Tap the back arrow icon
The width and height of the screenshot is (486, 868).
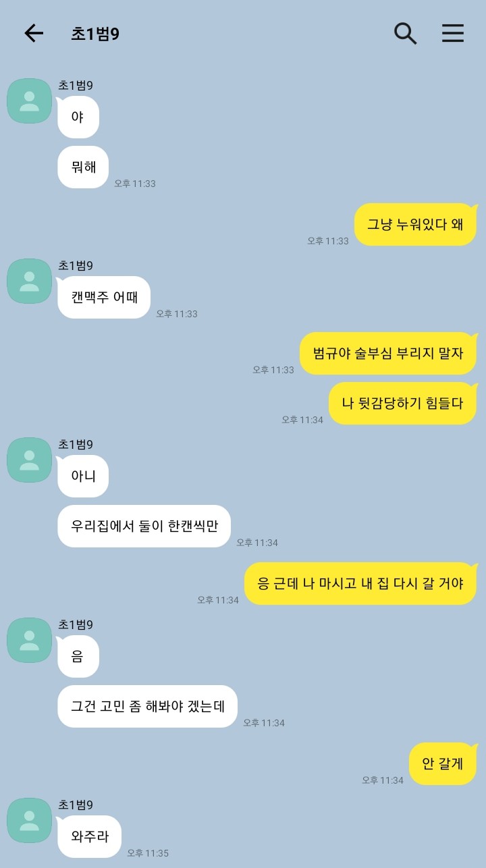coord(34,33)
